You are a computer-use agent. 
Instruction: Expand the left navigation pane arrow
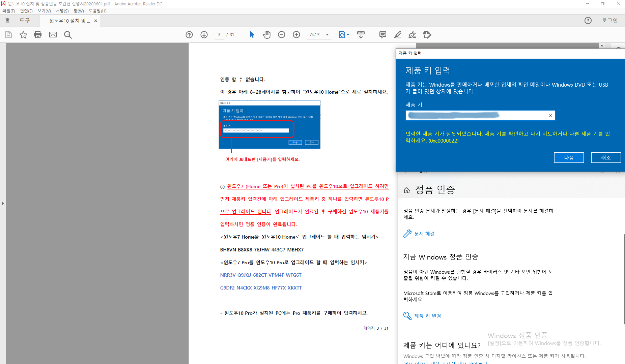pyautogui.click(x=3, y=203)
